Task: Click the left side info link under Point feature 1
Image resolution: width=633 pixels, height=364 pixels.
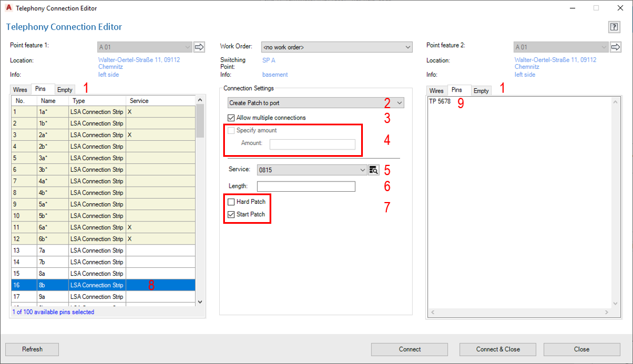Action: (x=109, y=74)
